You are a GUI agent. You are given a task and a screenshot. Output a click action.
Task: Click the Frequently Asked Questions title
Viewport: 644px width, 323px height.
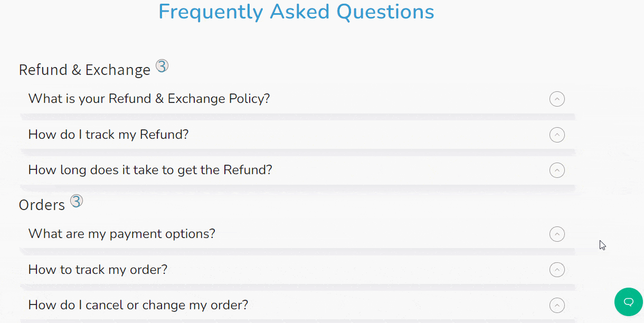click(296, 11)
